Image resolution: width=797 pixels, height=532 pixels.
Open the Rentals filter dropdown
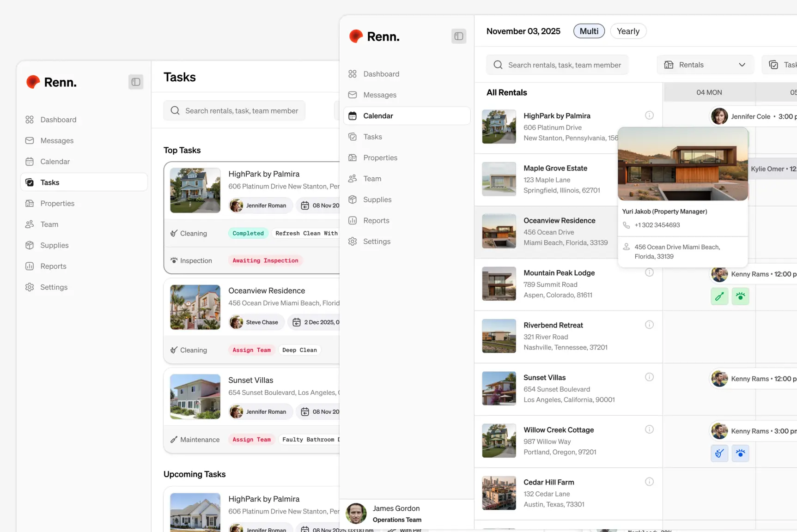tap(705, 65)
